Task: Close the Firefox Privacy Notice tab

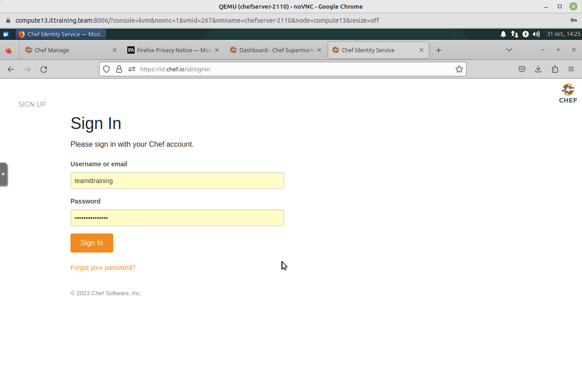Action: click(217, 50)
